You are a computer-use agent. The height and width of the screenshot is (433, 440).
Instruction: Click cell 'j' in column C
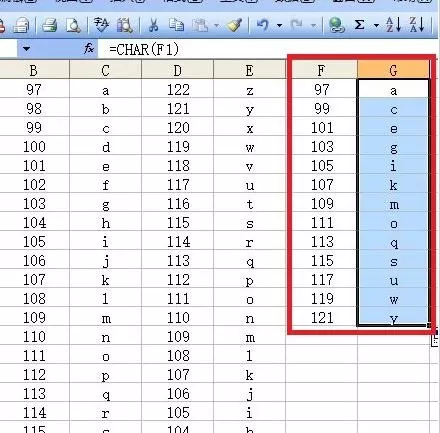pyautogui.click(x=105, y=260)
